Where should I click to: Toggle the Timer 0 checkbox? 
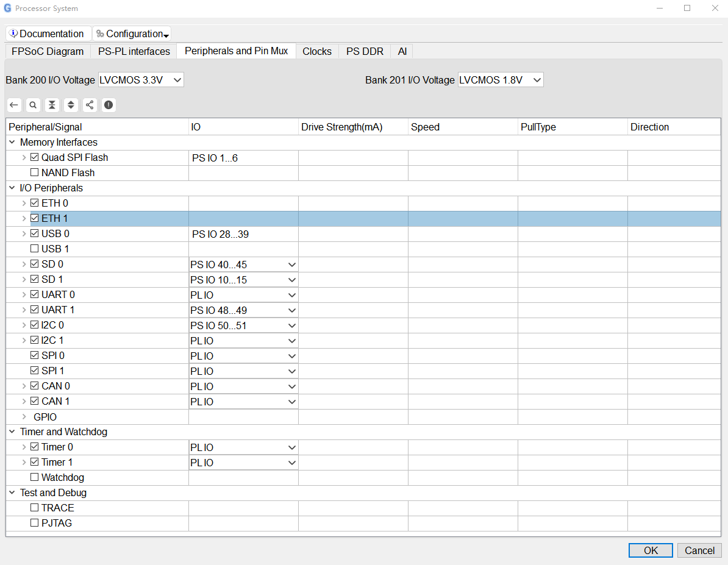[x=34, y=447]
